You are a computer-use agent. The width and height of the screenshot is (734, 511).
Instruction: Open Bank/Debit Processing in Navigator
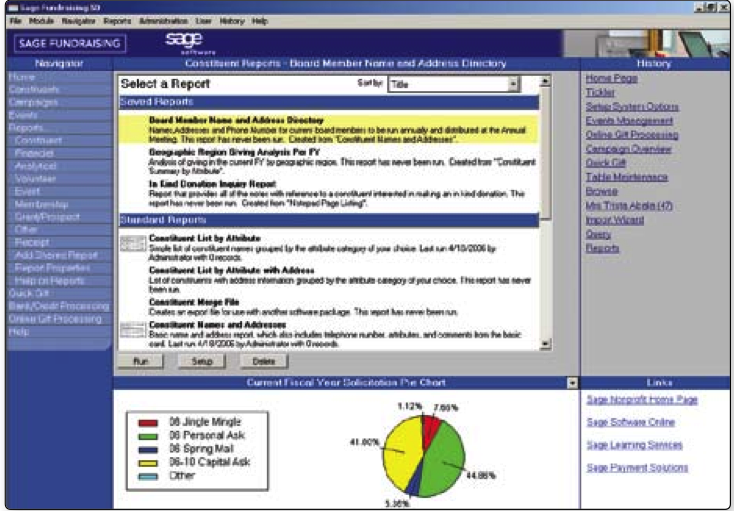pyautogui.click(x=59, y=306)
